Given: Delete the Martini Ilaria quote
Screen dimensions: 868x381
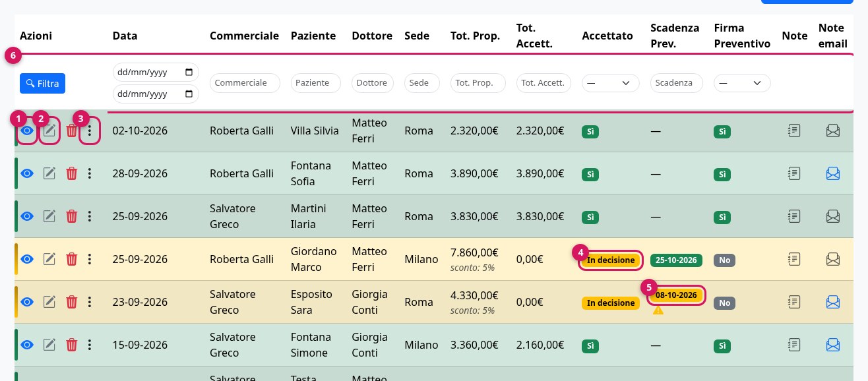Looking at the screenshot, I should pos(72,216).
